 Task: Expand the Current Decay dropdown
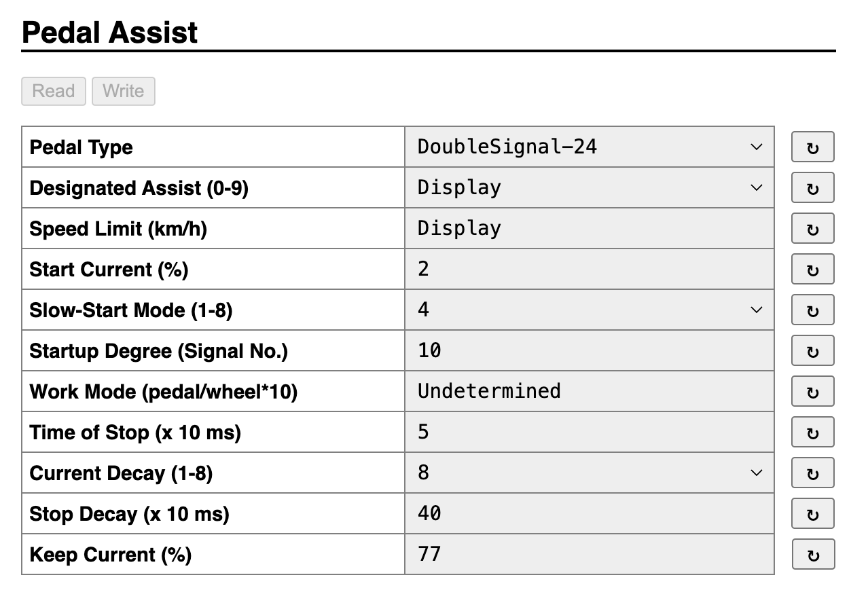[589, 473]
